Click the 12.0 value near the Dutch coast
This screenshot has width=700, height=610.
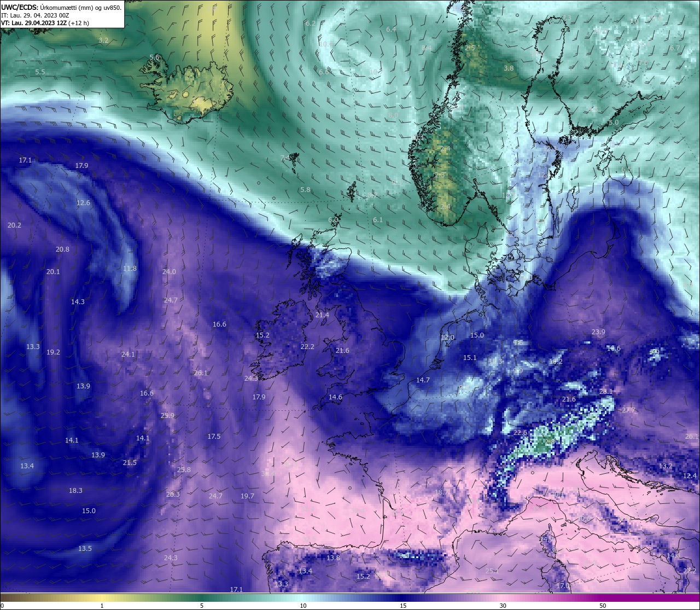point(447,337)
